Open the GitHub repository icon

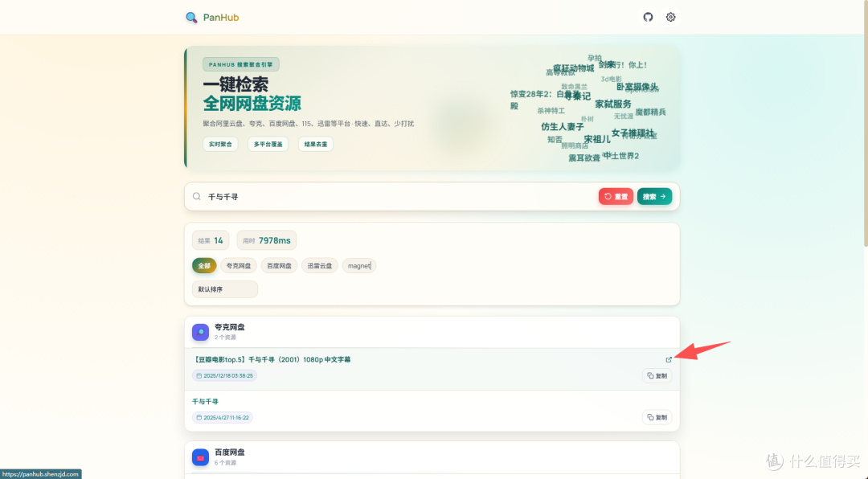pos(648,17)
